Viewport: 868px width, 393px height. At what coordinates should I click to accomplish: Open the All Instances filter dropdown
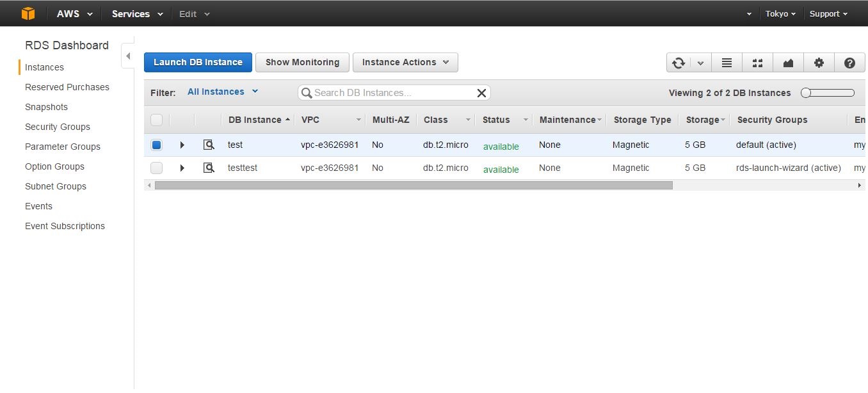223,92
